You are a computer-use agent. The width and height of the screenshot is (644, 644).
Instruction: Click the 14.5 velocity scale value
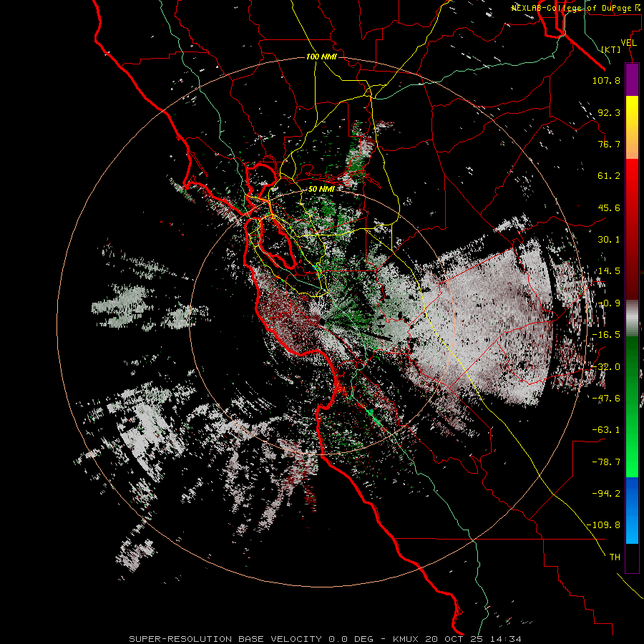609,271
